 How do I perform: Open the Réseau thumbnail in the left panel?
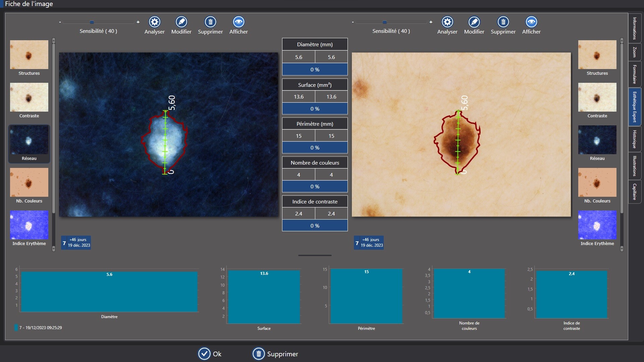point(29,140)
